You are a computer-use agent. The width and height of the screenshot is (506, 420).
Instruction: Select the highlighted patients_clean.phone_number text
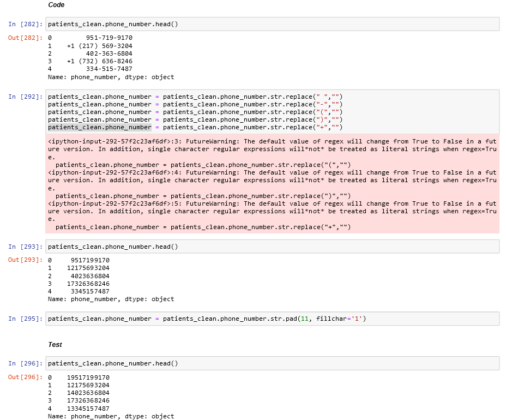[x=99, y=127]
